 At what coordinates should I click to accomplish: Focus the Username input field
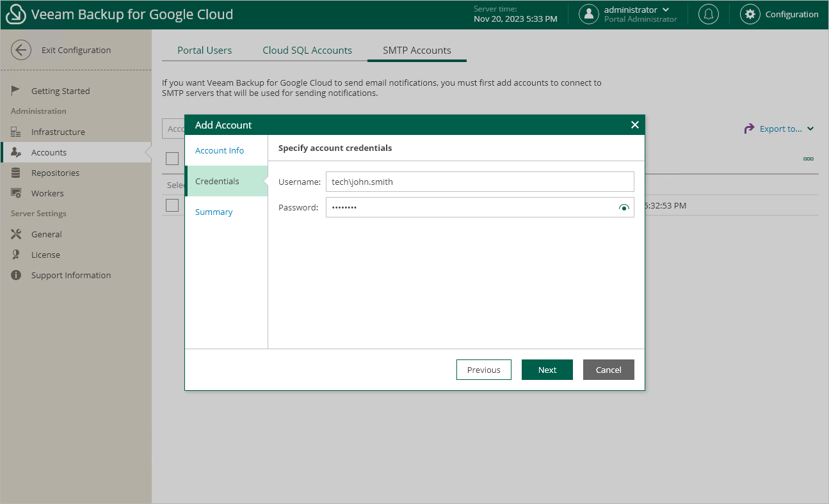tap(480, 182)
